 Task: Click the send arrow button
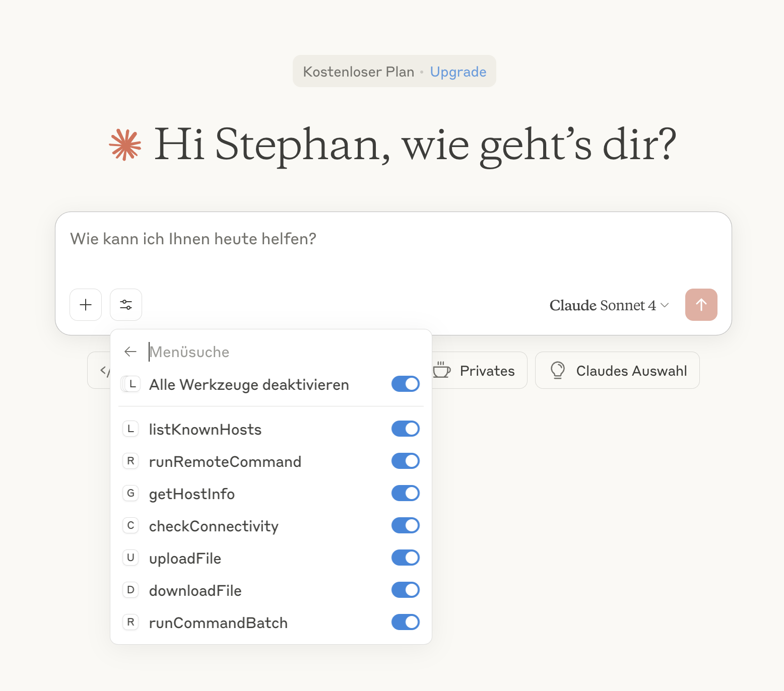pyautogui.click(x=701, y=305)
